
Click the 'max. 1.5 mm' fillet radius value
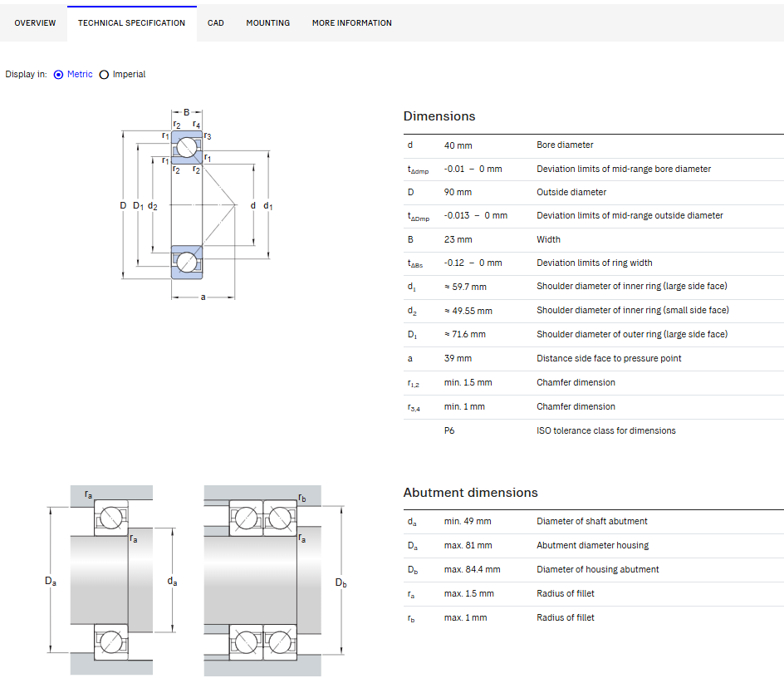click(x=469, y=593)
